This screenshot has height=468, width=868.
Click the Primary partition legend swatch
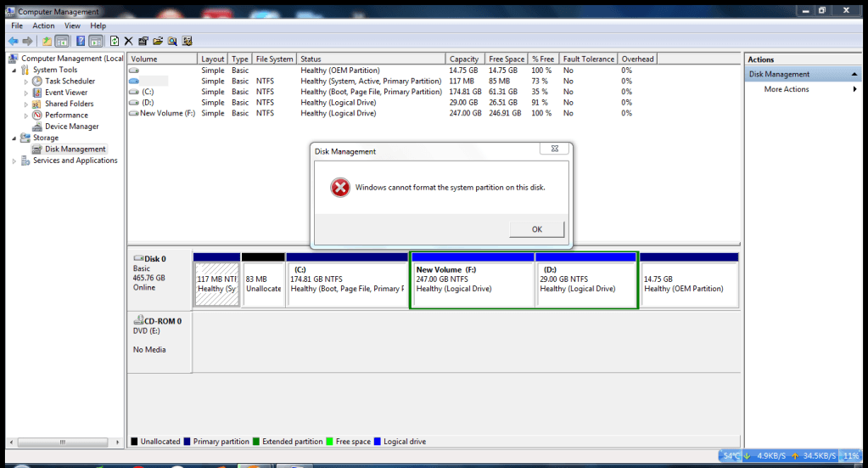pos(188,442)
